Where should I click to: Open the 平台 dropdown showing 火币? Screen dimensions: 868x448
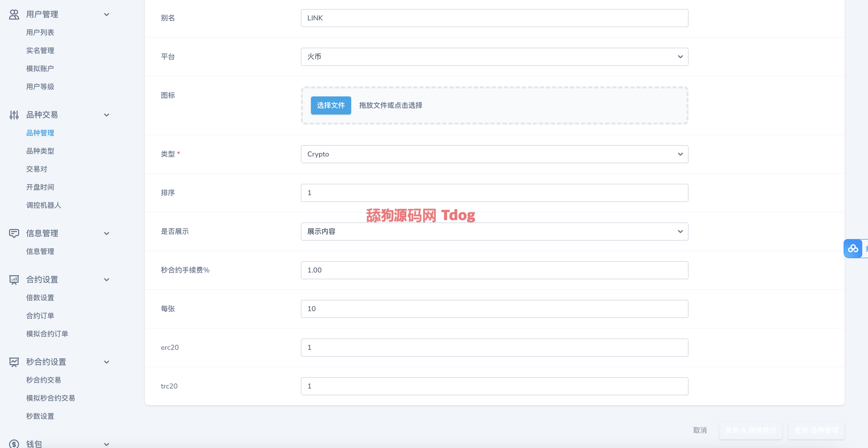494,57
